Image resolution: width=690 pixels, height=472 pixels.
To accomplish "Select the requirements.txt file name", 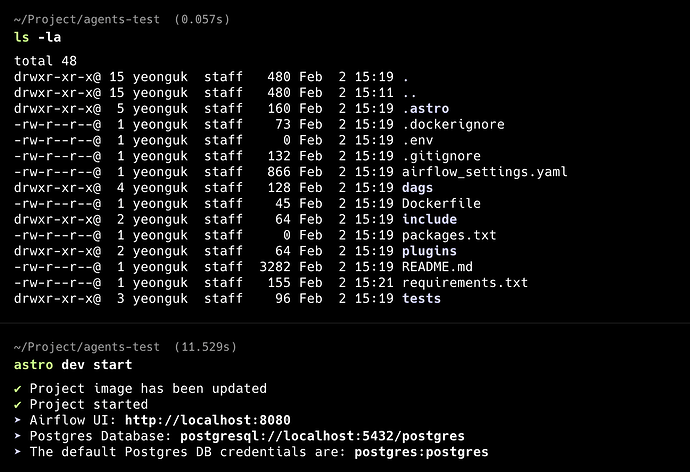I will pyautogui.click(x=465, y=283).
